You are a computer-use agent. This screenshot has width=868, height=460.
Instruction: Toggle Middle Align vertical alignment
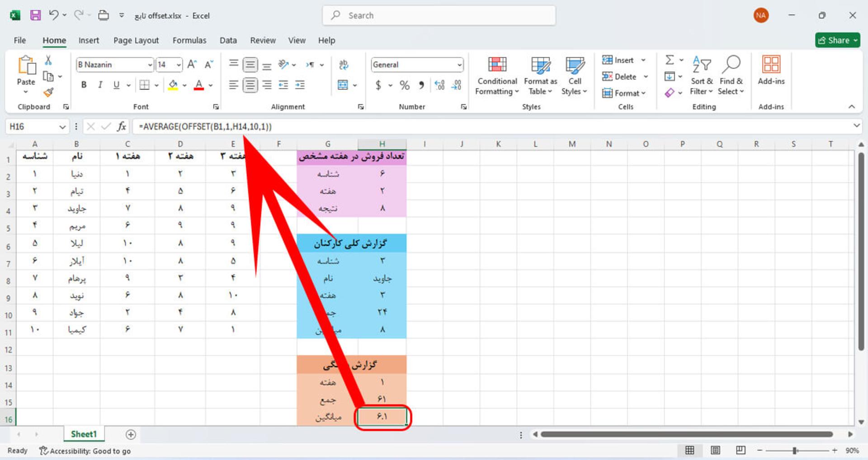250,65
